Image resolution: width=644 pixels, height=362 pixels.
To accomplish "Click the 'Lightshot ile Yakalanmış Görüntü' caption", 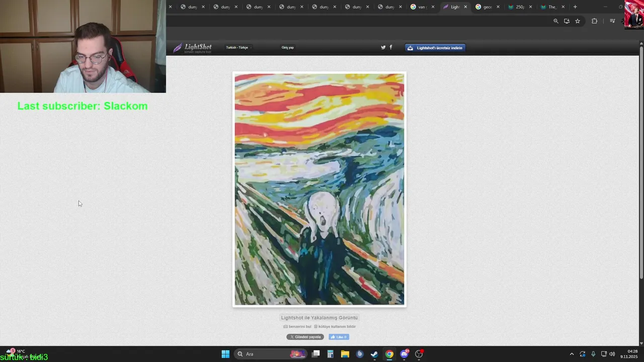I will [319, 318].
